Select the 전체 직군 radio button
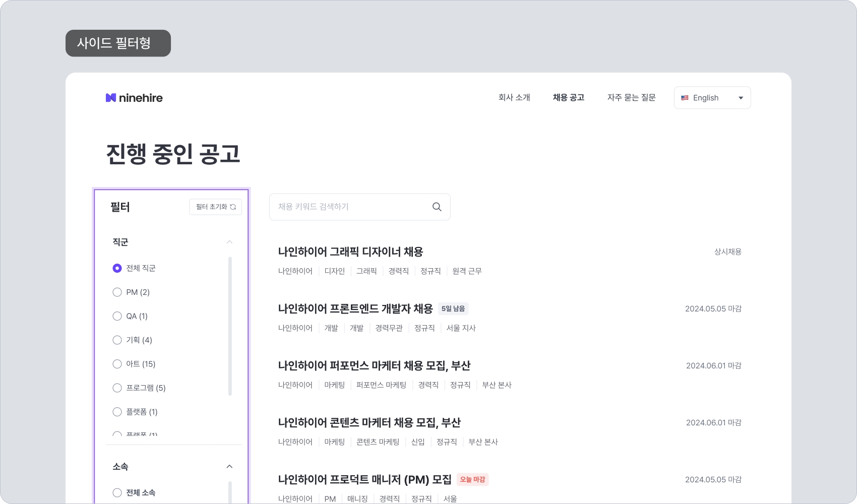Image resolution: width=857 pixels, height=504 pixels. (117, 268)
